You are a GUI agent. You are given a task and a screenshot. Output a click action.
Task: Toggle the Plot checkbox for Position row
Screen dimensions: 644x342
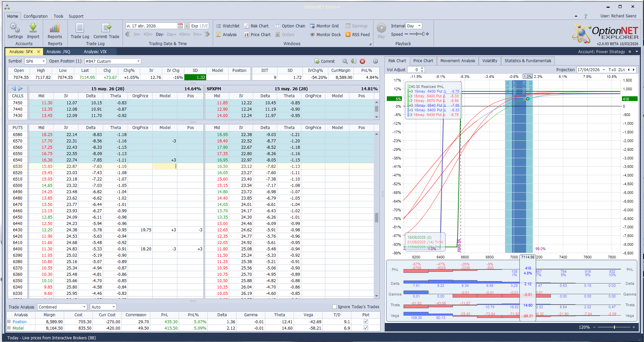[366, 322]
